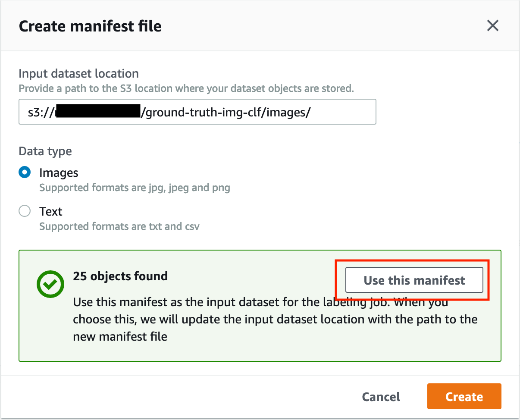Screen dimensions: 520x420
Task: Click the Text option label
Action: click(x=51, y=212)
